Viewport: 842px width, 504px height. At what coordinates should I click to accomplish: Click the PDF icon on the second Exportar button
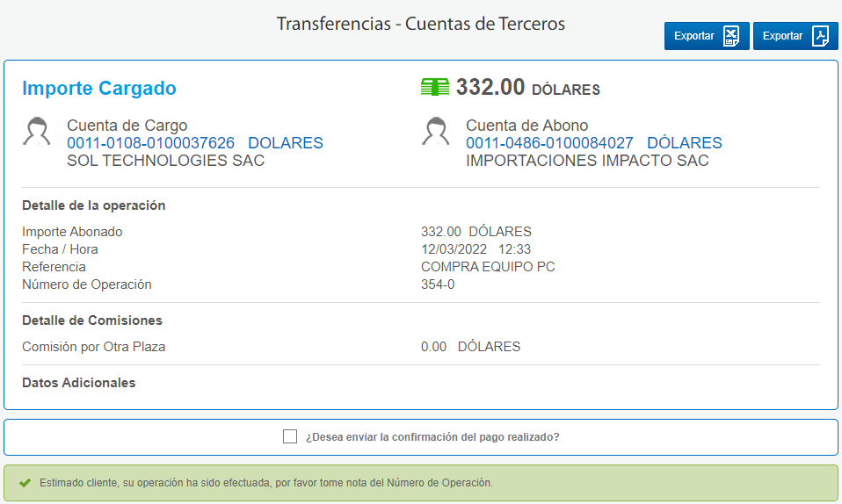(820, 36)
